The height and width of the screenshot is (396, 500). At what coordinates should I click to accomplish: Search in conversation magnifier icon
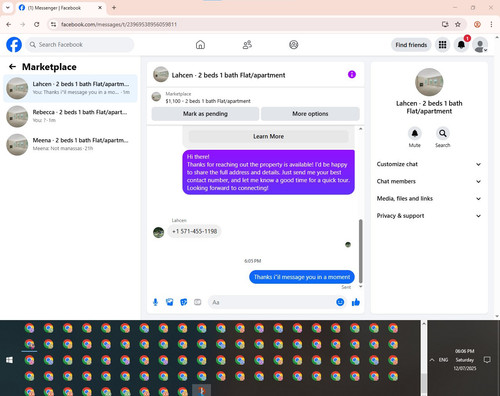coord(443,134)
